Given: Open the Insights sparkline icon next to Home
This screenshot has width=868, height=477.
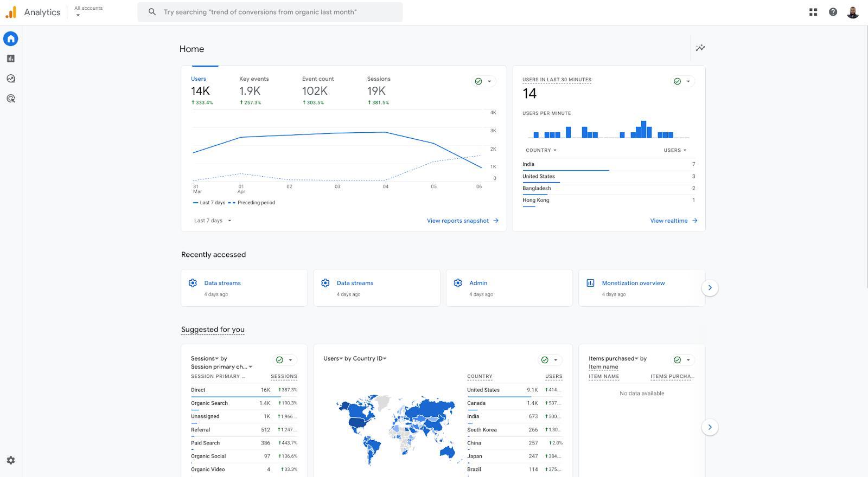Looking at the screenshot, I should tap(700, 48).
